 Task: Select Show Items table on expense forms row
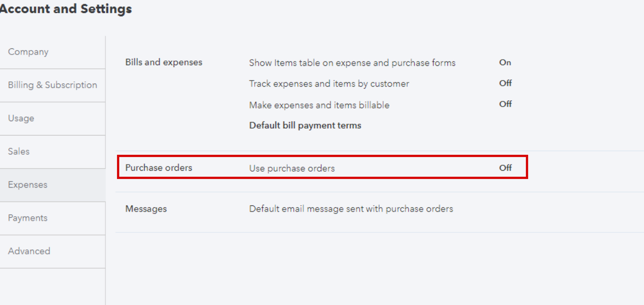352,63
